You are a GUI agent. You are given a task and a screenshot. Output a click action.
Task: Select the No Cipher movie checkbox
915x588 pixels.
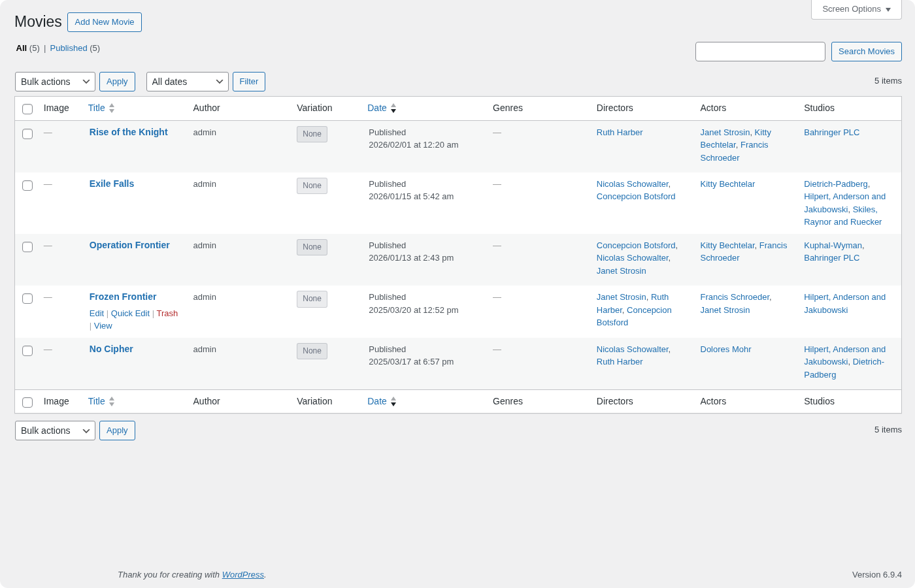(x=27, y=351)
